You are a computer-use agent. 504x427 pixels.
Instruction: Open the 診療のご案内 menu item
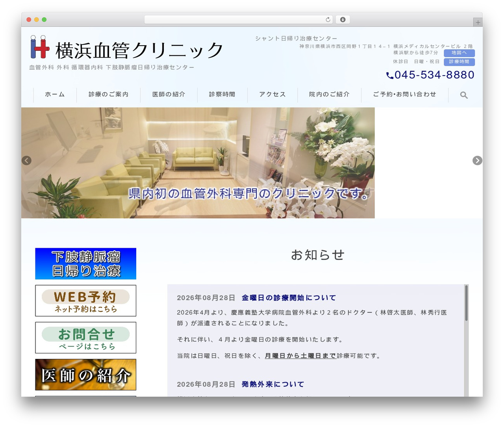point(108,95)
